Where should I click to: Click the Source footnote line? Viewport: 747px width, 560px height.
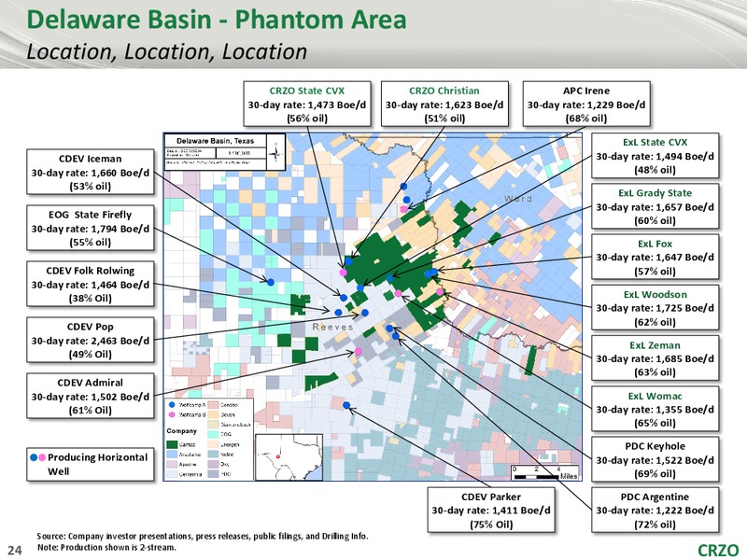[x=203, y=537]
